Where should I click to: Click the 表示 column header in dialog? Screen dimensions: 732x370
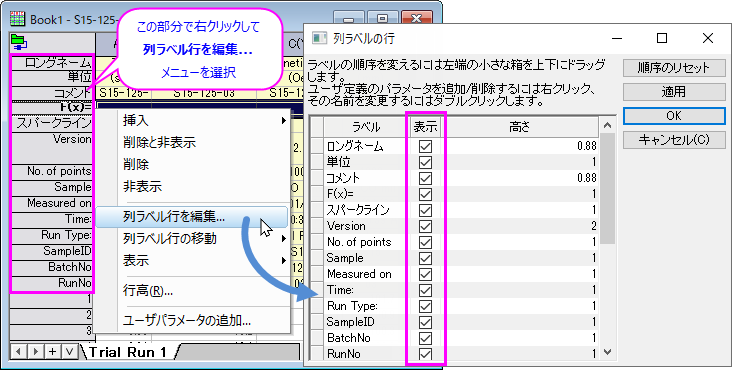tap(425, 127)
